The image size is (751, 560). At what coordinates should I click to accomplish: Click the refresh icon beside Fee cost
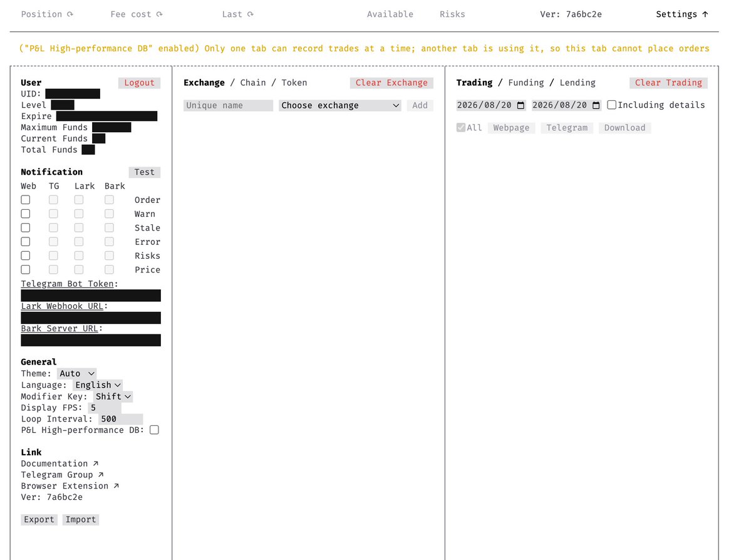(x=160, y=14)
